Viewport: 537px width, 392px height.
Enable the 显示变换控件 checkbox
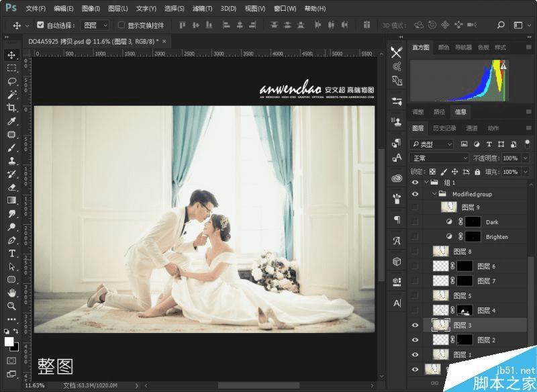(x=121, y=26)
